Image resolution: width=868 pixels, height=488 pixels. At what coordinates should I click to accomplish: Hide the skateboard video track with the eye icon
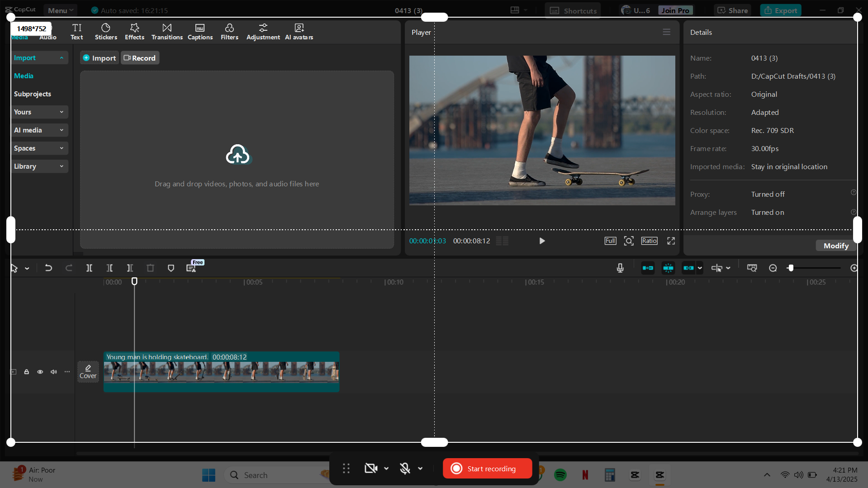coord(40,371)
